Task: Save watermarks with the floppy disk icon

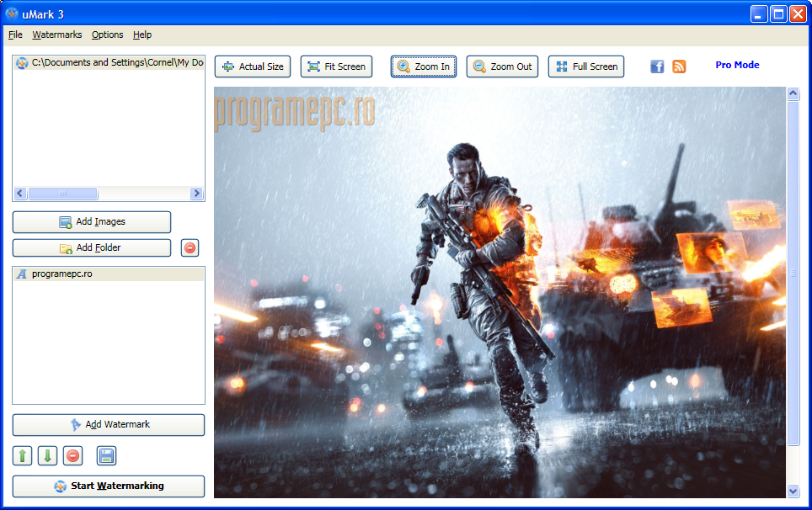Action: pyautogui.click(x=107, y=455)
